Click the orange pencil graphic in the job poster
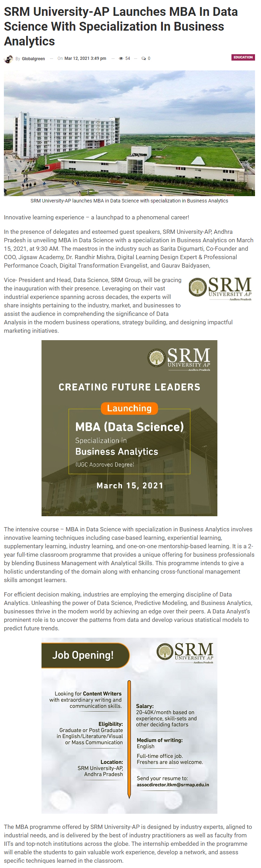The image size is (261, 868). click(129, 739)
